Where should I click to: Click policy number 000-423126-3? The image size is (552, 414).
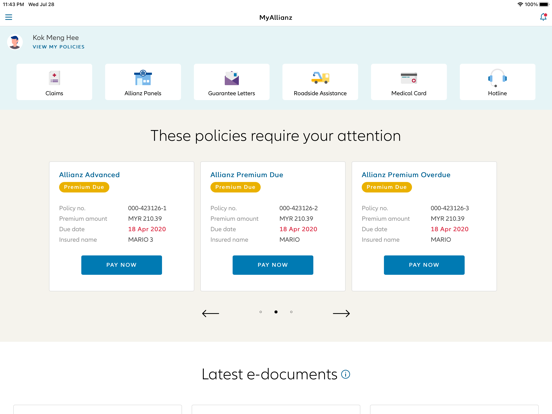point(450,208)
